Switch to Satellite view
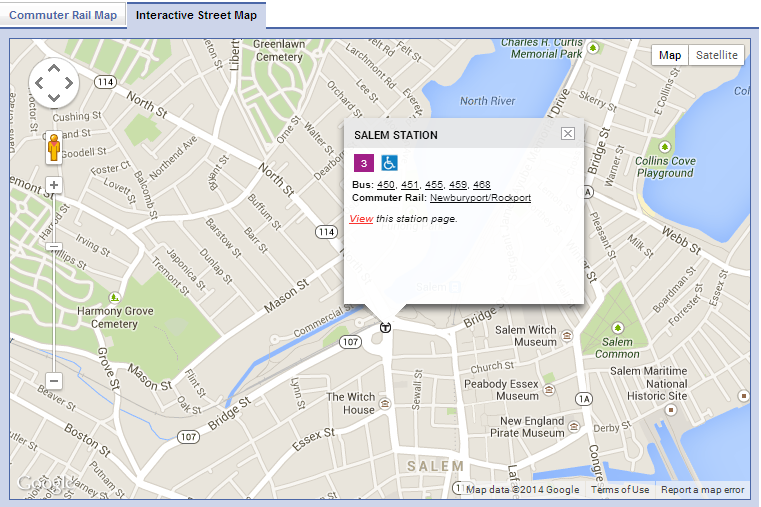The image size is (761, 507). point(716,55)
